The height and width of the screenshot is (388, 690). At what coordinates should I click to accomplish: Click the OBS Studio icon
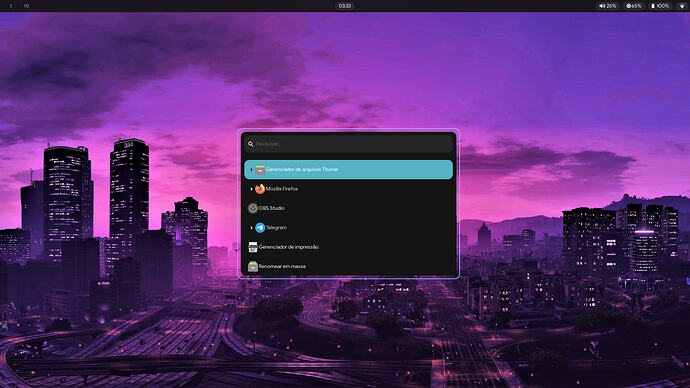tap(253, 208)
